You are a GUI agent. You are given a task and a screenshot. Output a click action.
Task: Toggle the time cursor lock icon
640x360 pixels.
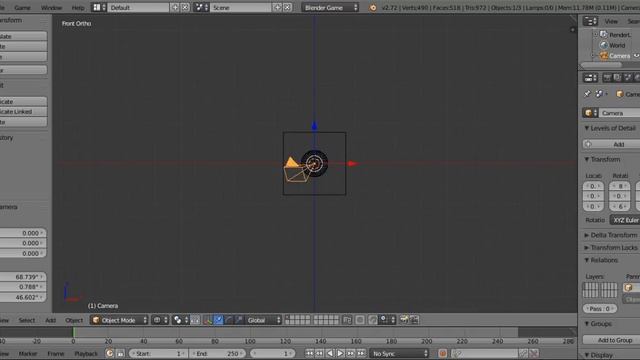120,353
